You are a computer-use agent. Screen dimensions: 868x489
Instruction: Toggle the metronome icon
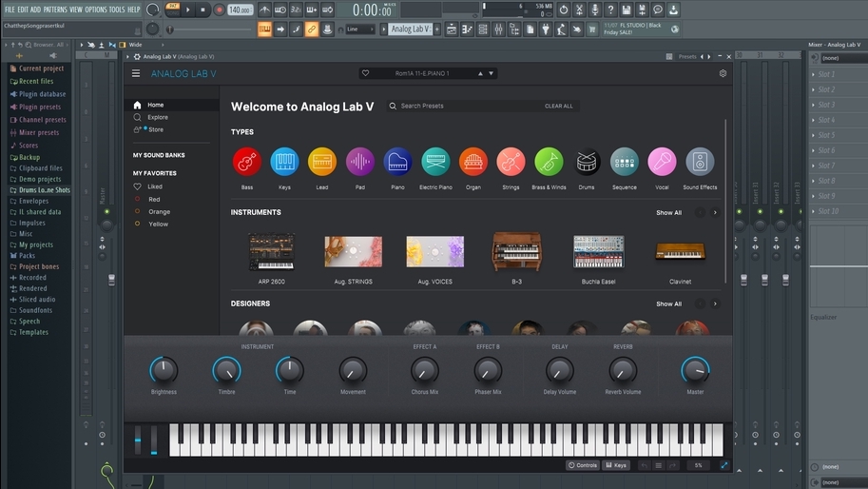(264, 10)
